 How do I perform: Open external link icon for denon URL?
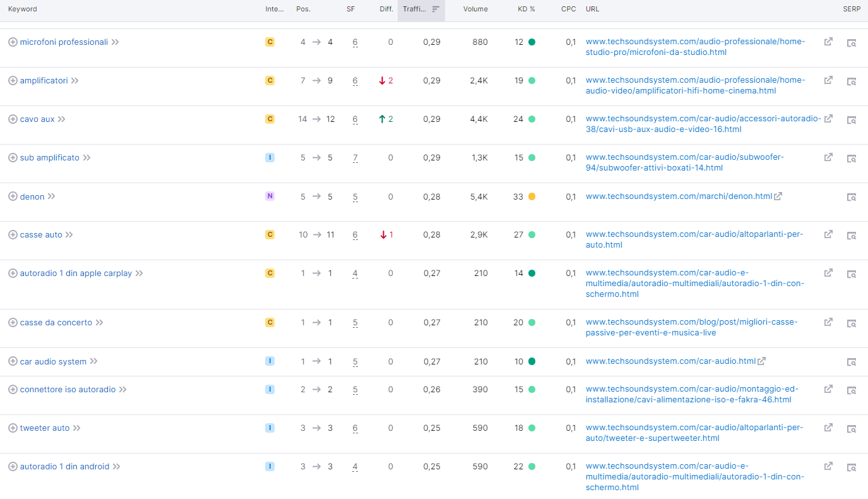point(778,196)
